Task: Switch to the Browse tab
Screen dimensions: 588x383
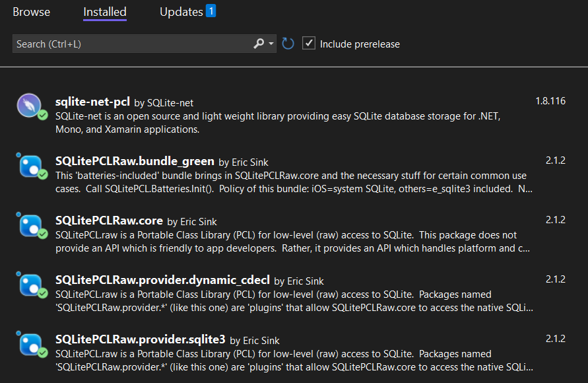Action: pyautogui.click(x=31, y=12)
